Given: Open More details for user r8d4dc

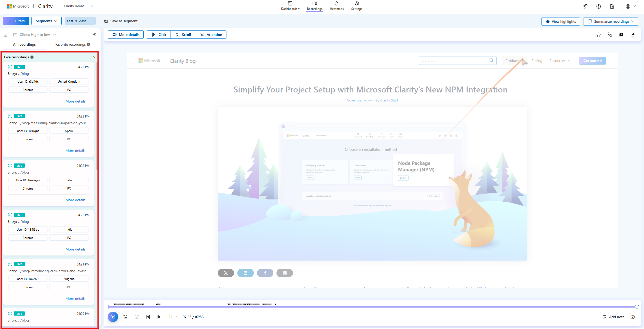Looking at the screenshot, I should (x=76, y=101).
